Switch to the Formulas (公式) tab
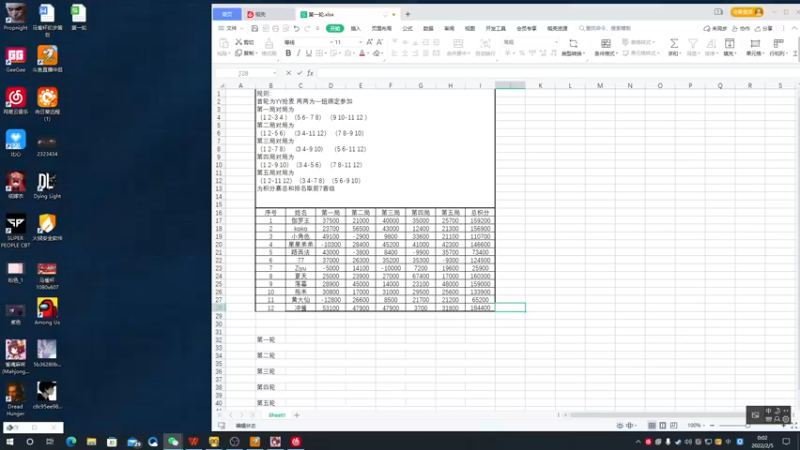This screenshot has width=800, height=450. 407,29
